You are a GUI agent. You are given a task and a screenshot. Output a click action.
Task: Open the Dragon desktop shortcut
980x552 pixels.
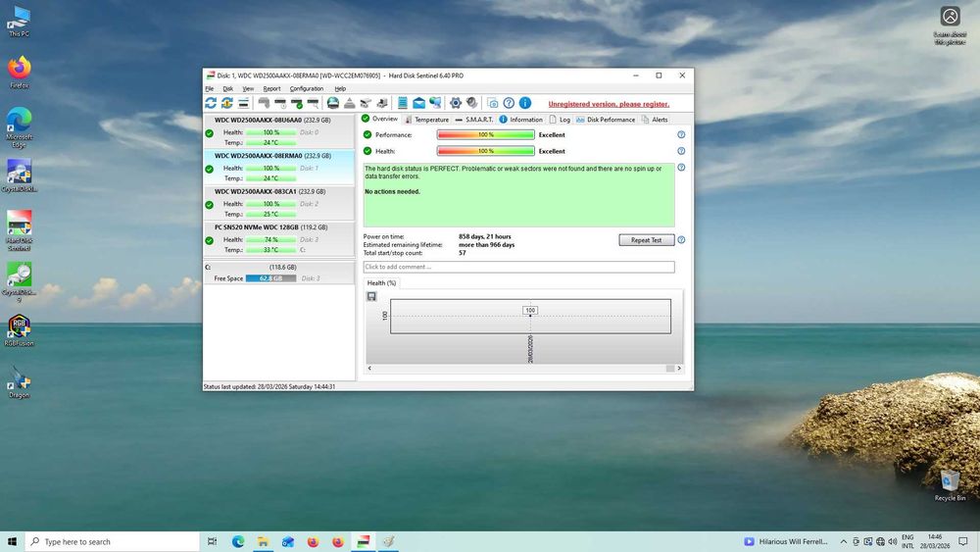coord(20,382)
